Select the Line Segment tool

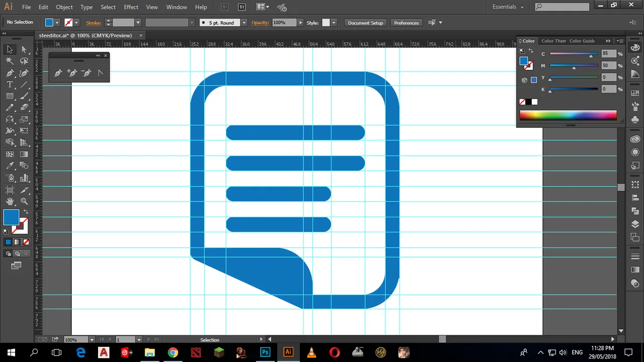point(24,84)
